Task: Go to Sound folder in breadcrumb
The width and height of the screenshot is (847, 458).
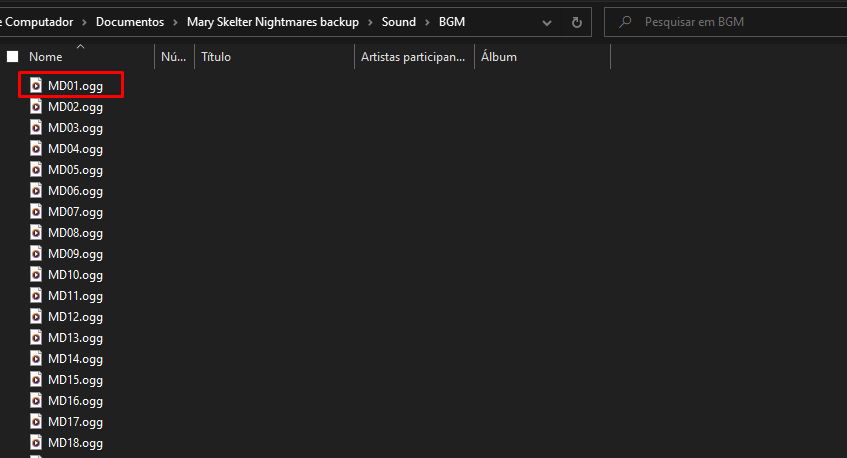Action: pos(397,22)
